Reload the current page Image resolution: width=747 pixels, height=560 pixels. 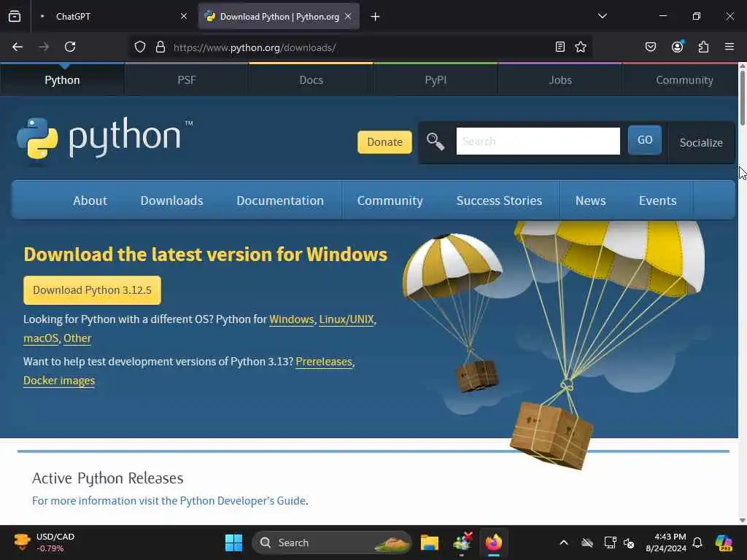[70, 47]
